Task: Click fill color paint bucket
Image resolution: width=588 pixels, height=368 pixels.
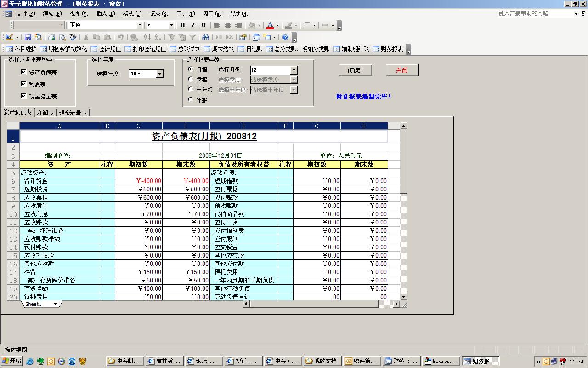Action: coord(252,25)
